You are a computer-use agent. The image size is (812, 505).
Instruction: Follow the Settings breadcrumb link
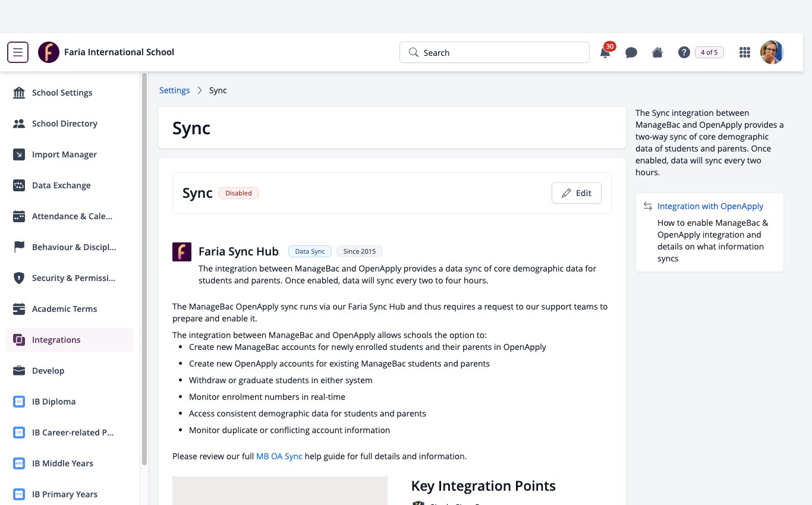pos(175,90)
